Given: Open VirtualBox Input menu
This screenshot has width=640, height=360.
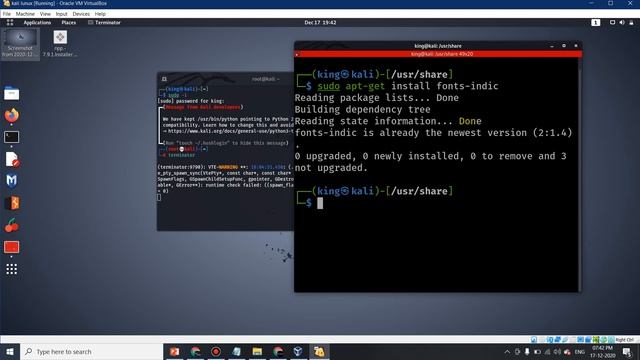Looking at the screenshot, I should (x=62, y=14).
